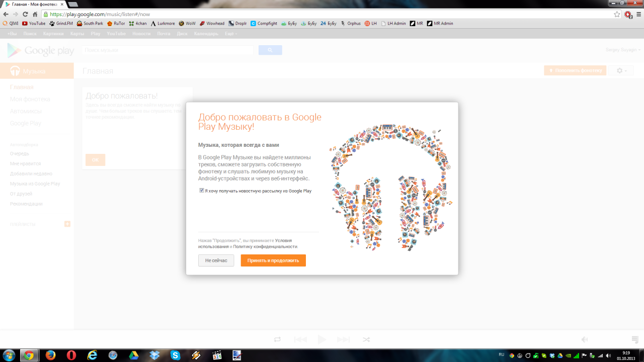Open the Windows Start button
The height and width of the screenshot is (362, 644).
pyautogui.click(x=9, y=355)
